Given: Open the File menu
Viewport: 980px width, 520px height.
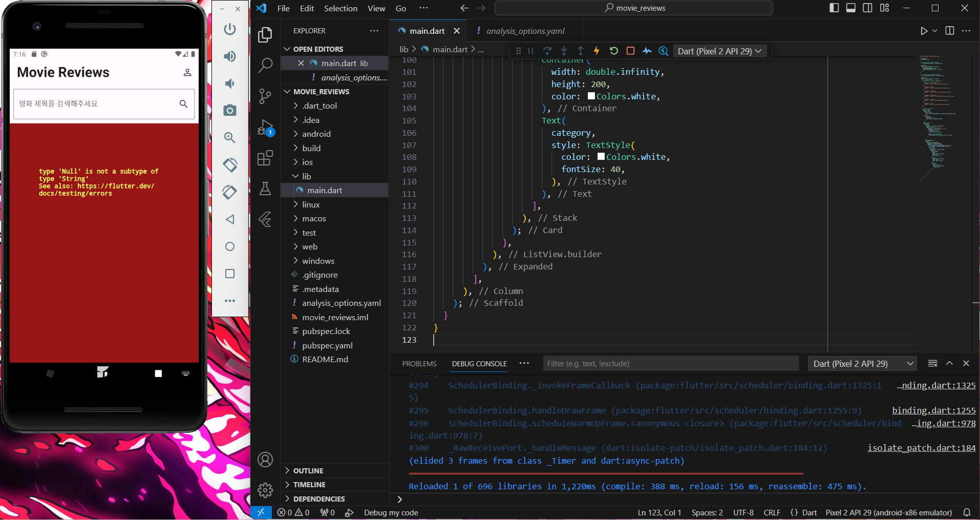Looking at the screenshot, I should click(x=283, y=8).
